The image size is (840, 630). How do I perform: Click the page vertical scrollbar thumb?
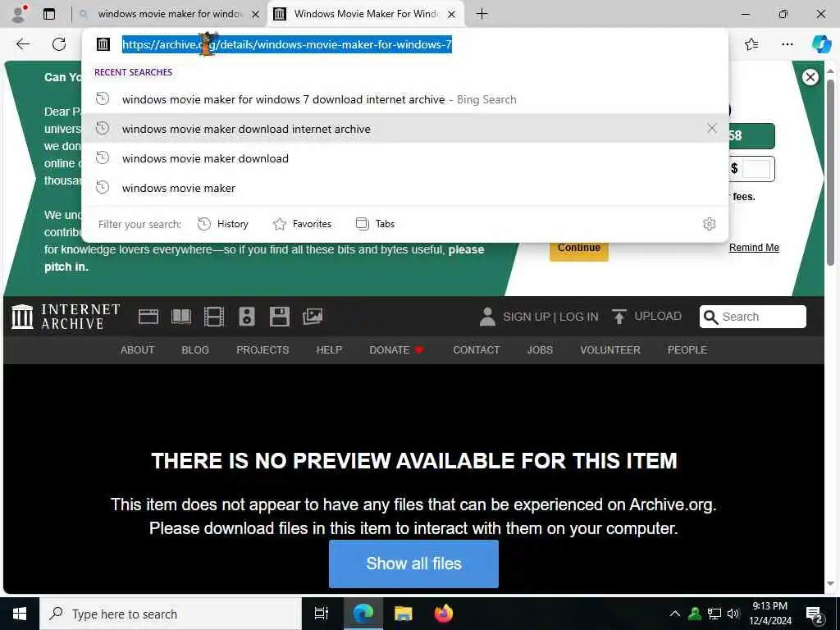click(830, 171)
